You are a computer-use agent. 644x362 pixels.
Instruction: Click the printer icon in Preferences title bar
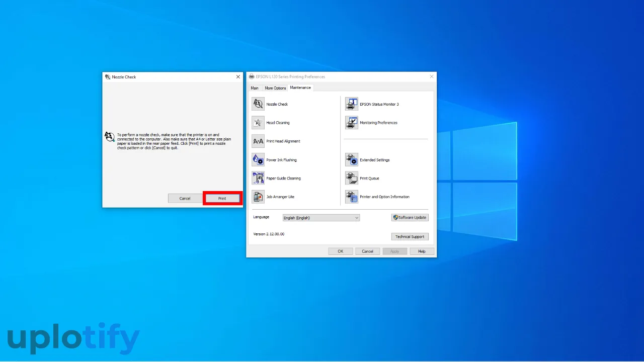click(x=252, y=77)
